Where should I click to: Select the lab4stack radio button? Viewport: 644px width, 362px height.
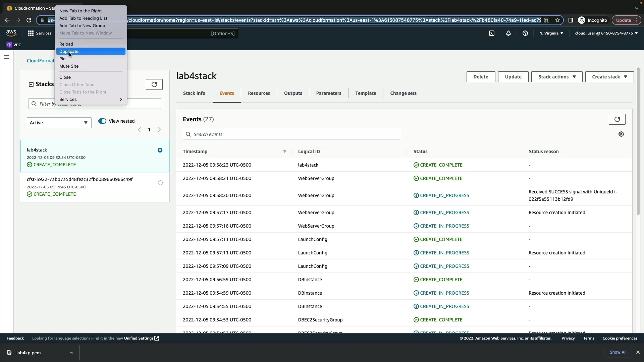pyautogui.click(x=160, y=150)
